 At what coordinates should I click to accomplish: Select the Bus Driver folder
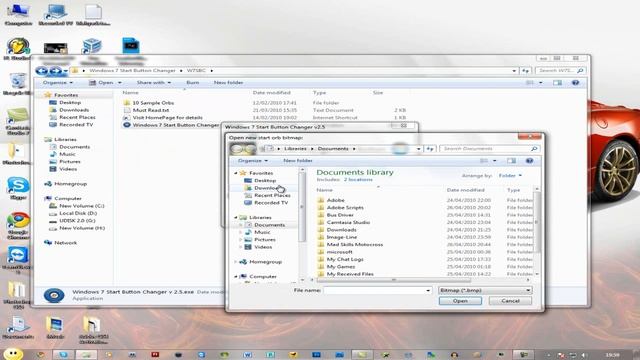340,215
